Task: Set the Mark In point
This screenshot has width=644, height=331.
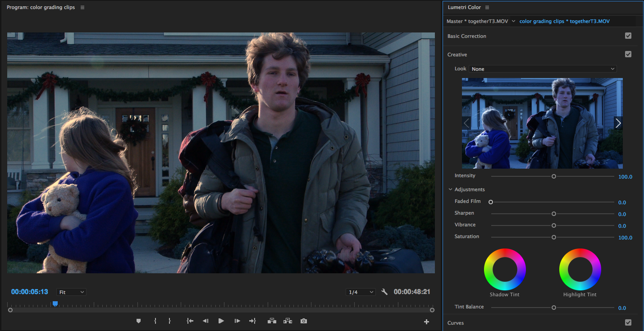Action: [155, 321]
